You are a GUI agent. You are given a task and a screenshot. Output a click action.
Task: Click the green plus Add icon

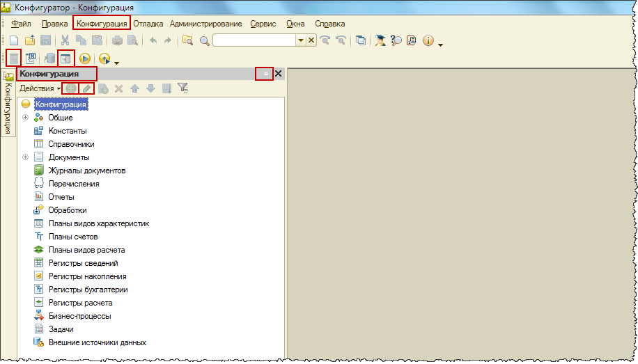pos(71,88)
